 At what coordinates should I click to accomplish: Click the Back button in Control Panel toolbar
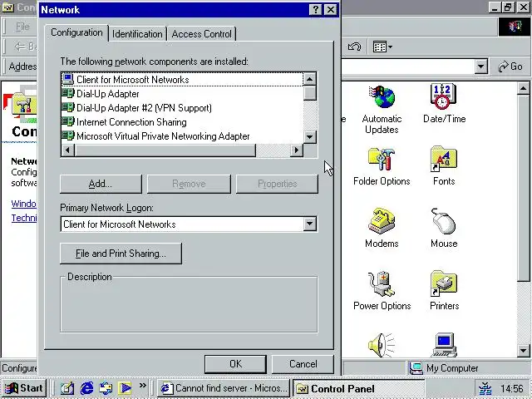tap(25, 47)
